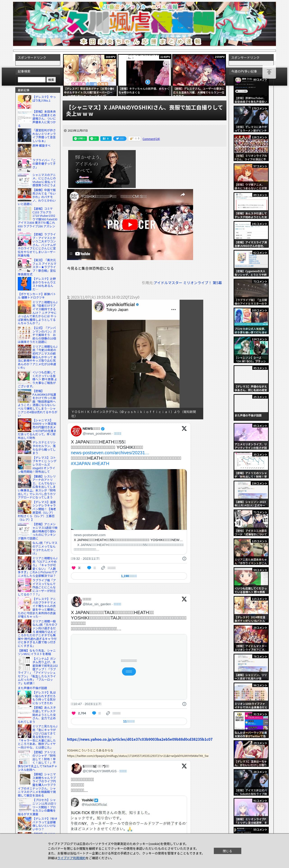Reply icon on the blue_sin_garden tweet

(x=94, y=713)
